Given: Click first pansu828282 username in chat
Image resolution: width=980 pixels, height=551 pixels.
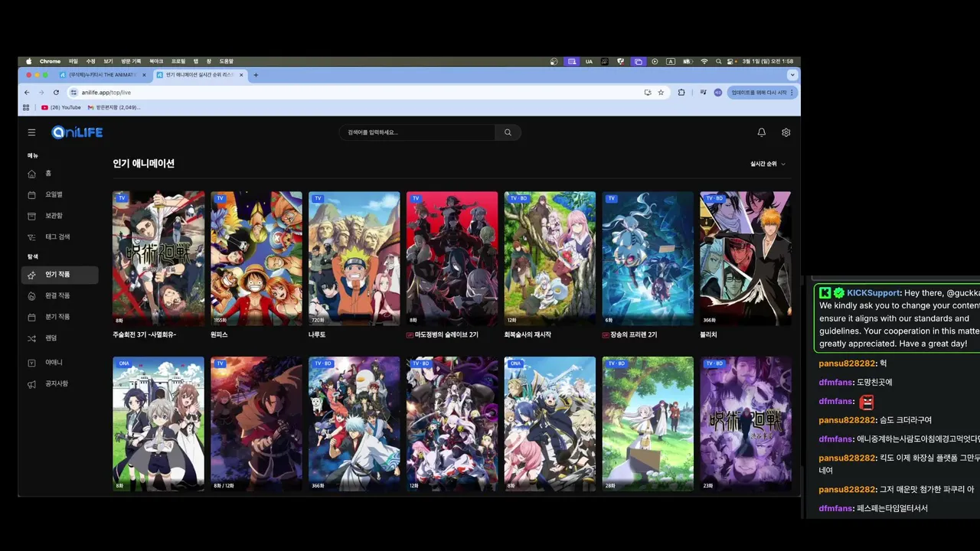Looking at the screenshot, I should click(x=847, y=364).
